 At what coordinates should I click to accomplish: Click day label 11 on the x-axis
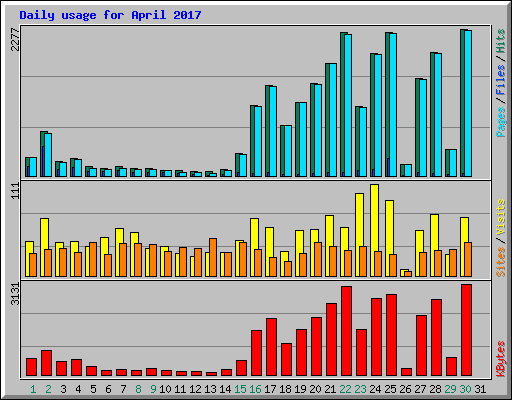click(180, 389)
